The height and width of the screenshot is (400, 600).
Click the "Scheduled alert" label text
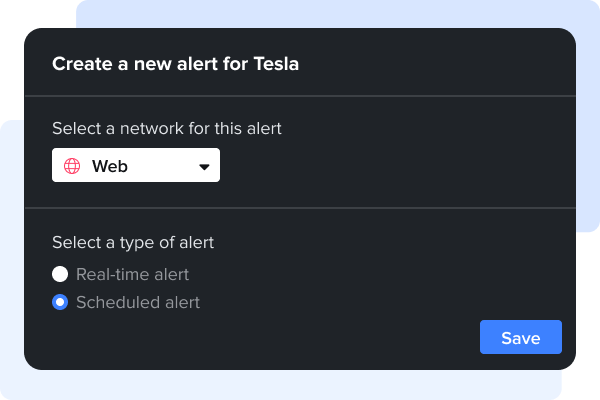click(138, 302)
